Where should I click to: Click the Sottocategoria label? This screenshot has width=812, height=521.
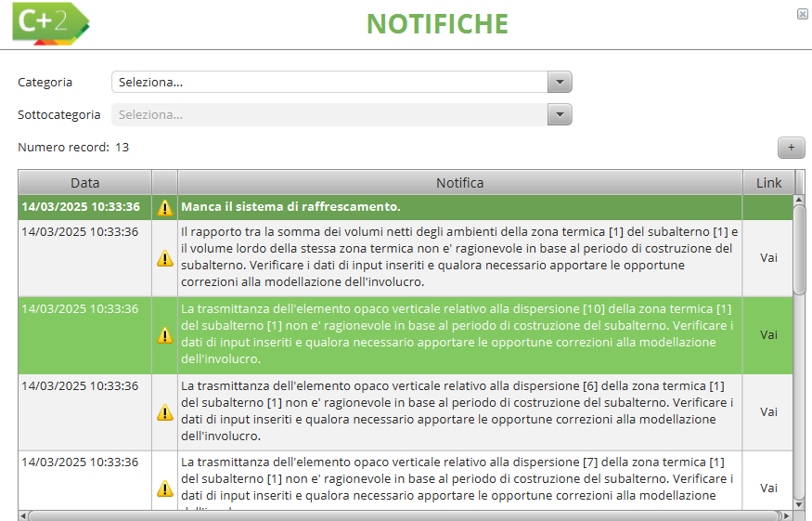click(59, 114)
